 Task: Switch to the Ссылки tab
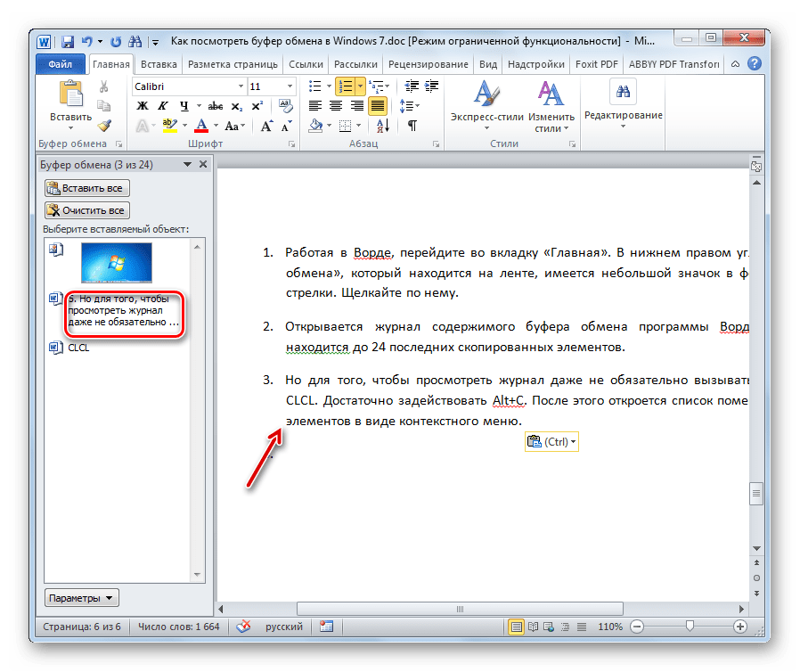point(306,64)
